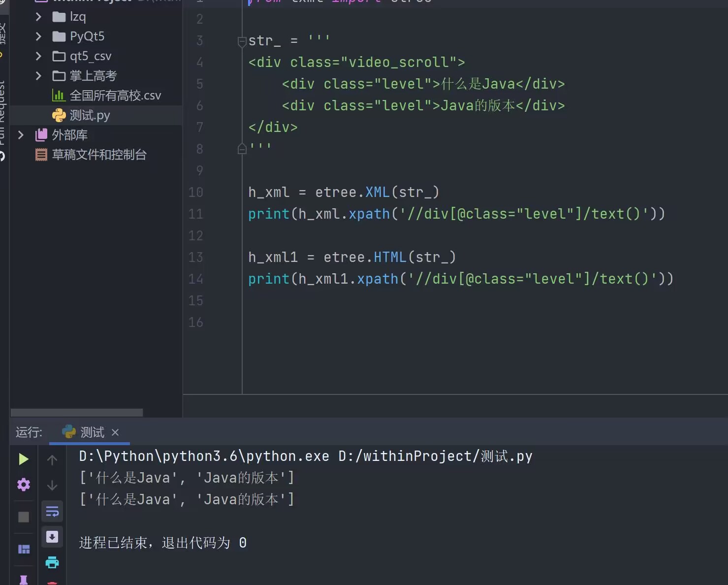This screenshot has width=728, height=585.
Task: Click the project panel horizontal scrollbar
Action: 77,413
